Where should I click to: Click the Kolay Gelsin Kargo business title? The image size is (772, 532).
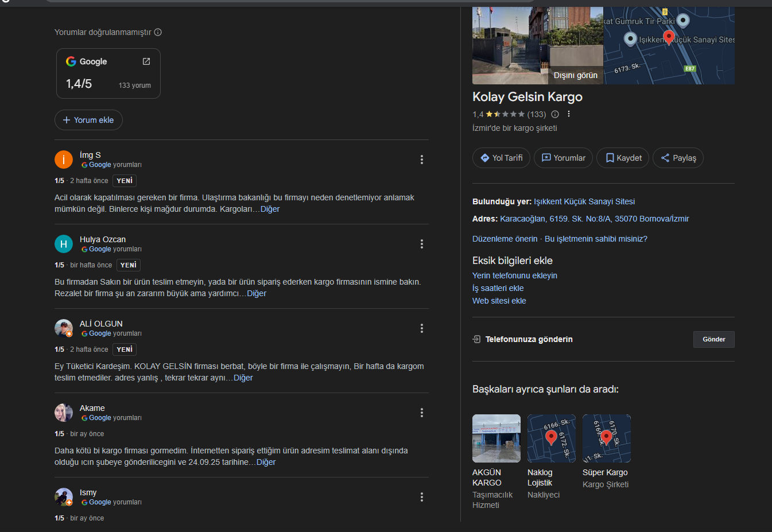point(527,97)
